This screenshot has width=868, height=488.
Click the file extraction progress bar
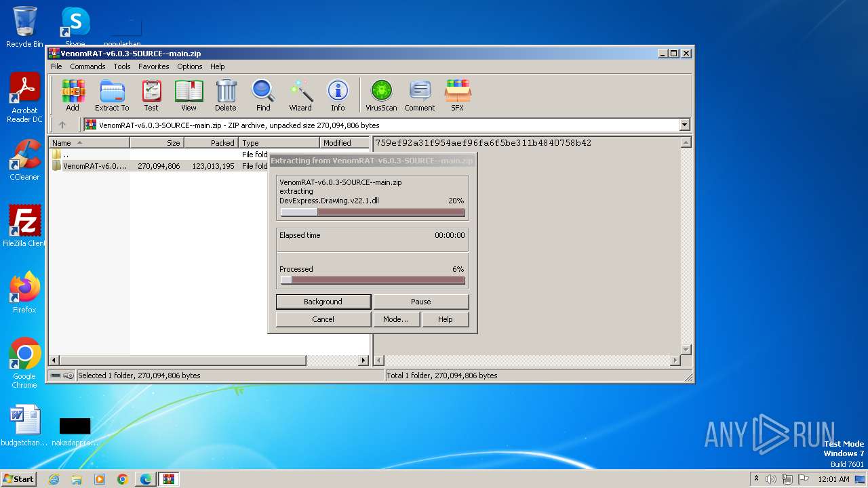point(372,212)
